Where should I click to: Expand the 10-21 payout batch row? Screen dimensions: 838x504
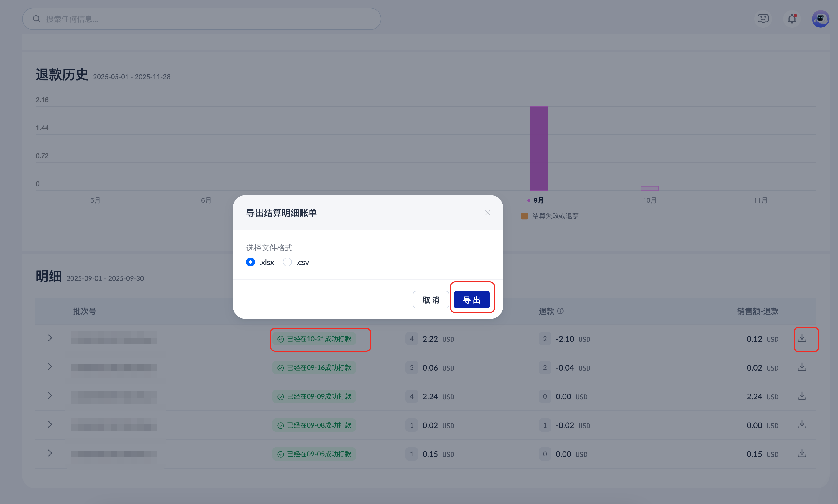click(x=50, y=338)
